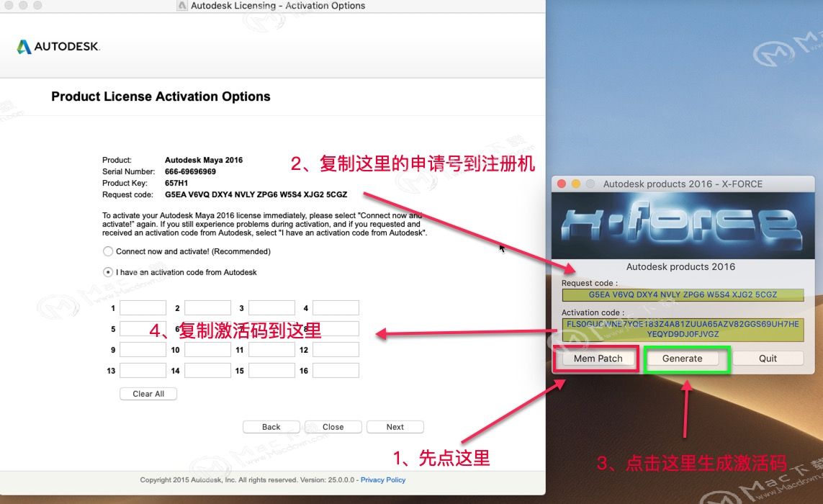Click the Next button

click(395, 427)
